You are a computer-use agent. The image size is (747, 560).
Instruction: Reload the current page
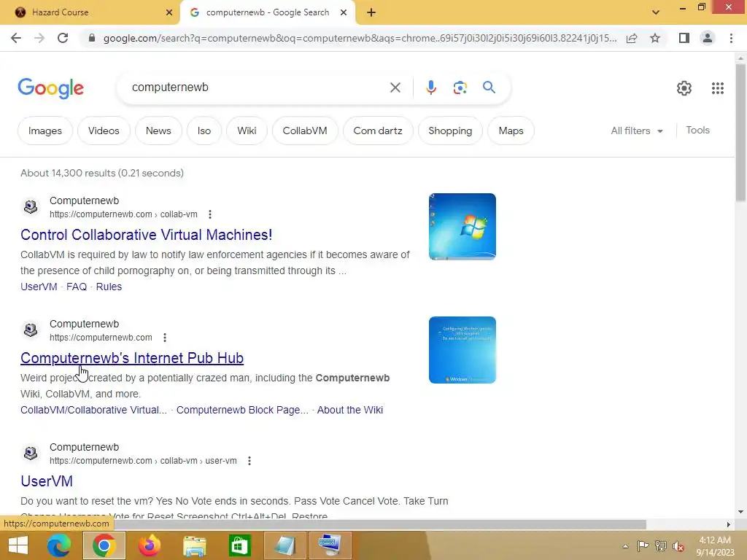[x=63, y=38]
